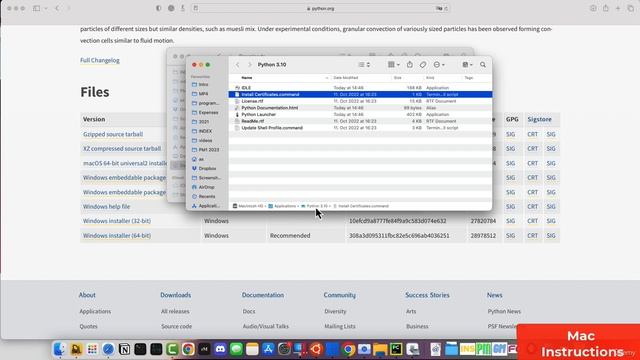Download Windows installer (32-bit)
Screen dimensions: 640x360
tap(117, 221)
